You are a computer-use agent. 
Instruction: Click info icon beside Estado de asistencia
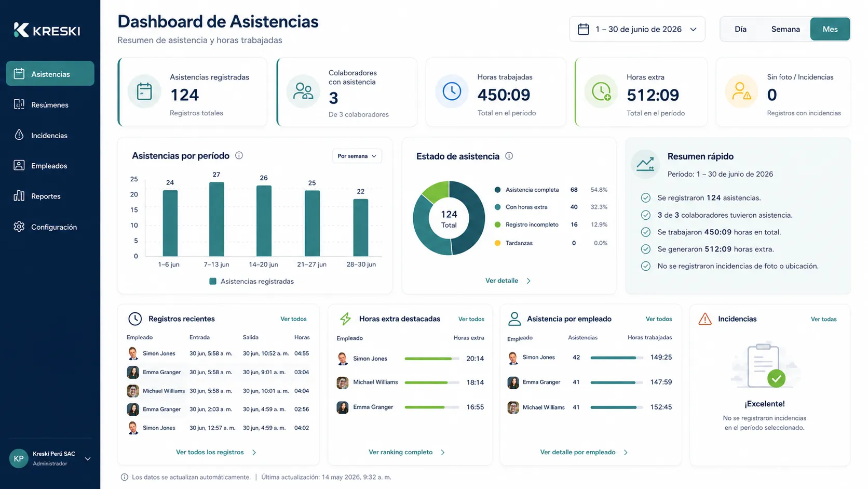point(509,156)
